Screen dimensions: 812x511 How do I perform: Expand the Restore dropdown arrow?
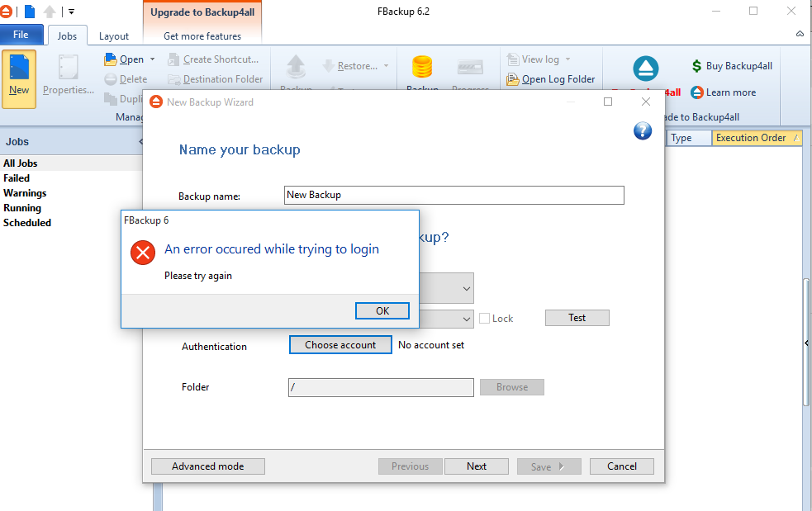(387, 66)
